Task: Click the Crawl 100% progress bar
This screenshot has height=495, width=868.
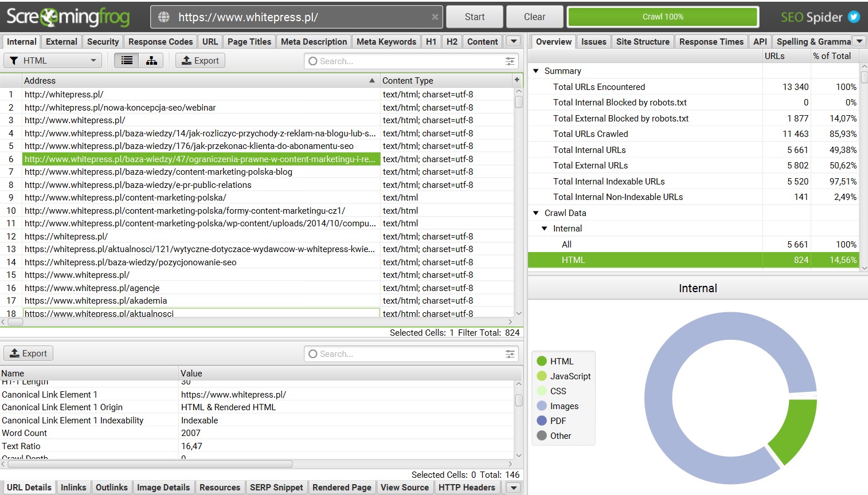Action: point(663,17)
